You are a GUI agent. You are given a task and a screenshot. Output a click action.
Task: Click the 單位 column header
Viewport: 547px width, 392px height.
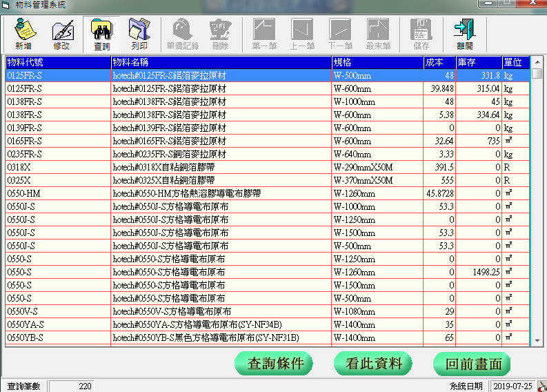tap(516, 63)
